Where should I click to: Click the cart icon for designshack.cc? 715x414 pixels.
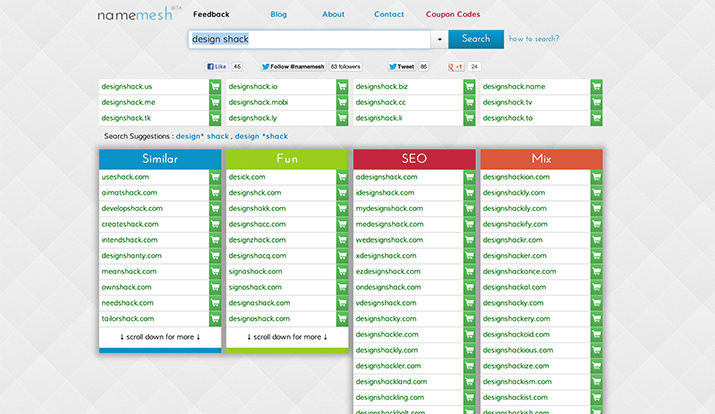point(469,102)
